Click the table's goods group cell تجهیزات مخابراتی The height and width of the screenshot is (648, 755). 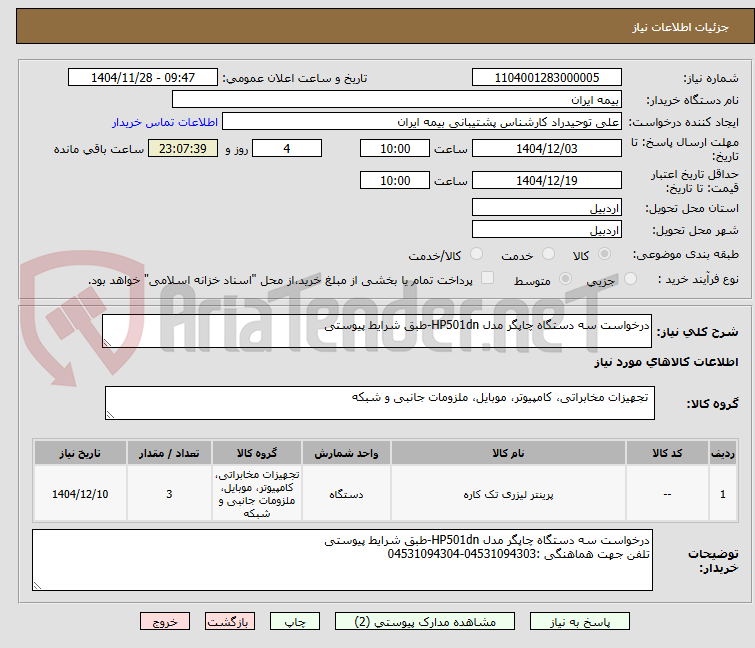[x=257, y=494]
